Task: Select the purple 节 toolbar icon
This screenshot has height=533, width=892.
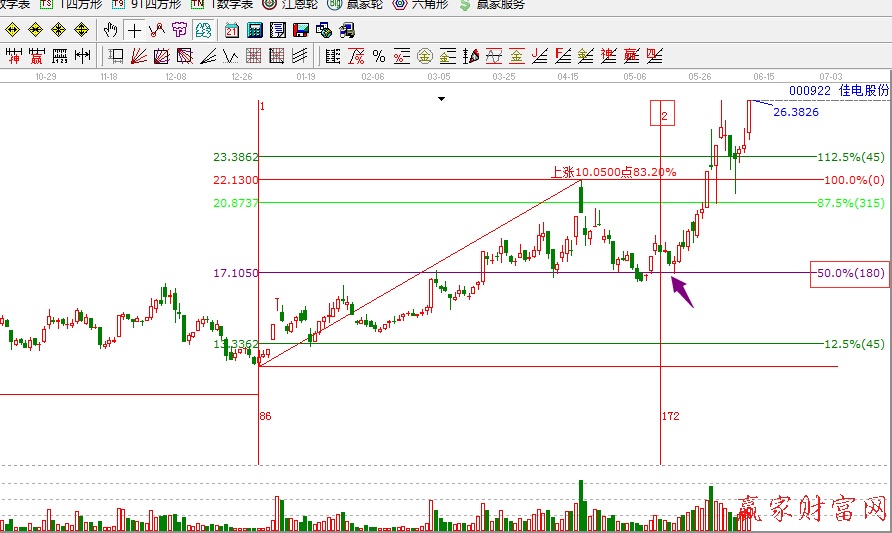Action: (178, 30)
